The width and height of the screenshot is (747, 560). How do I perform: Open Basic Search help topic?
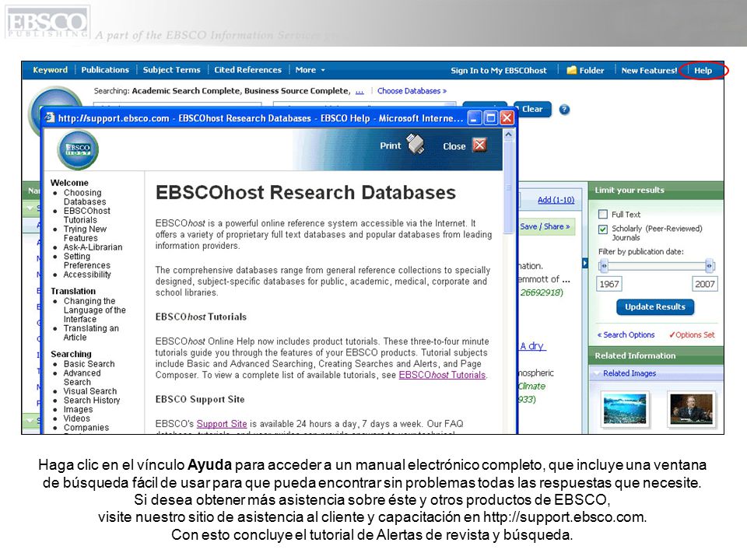(89, 364)
